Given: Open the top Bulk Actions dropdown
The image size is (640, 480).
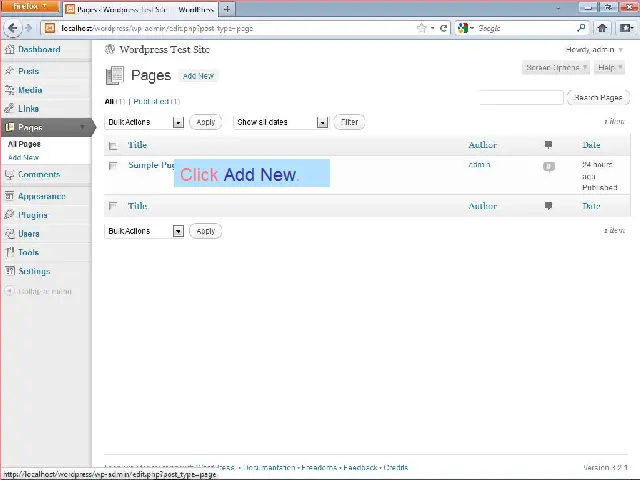Looking at the screenshot, I should point(144,122).
